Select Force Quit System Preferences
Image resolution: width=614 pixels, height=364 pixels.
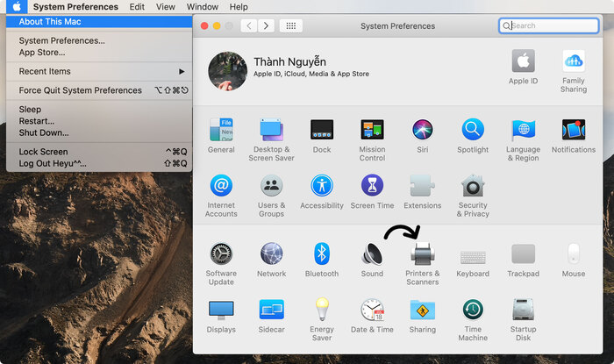tap(99, 90)
